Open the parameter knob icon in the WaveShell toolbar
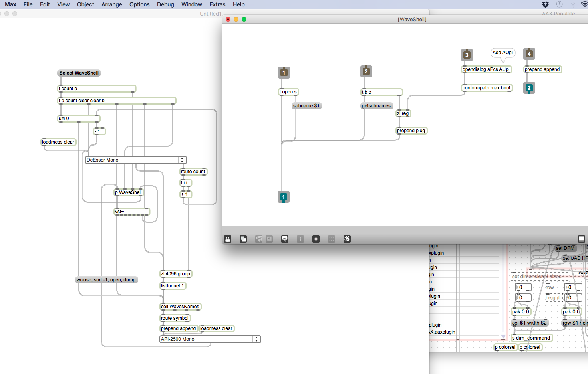This screenshot has width=588, height=374. pyautogui.click(x=347, y=239)
